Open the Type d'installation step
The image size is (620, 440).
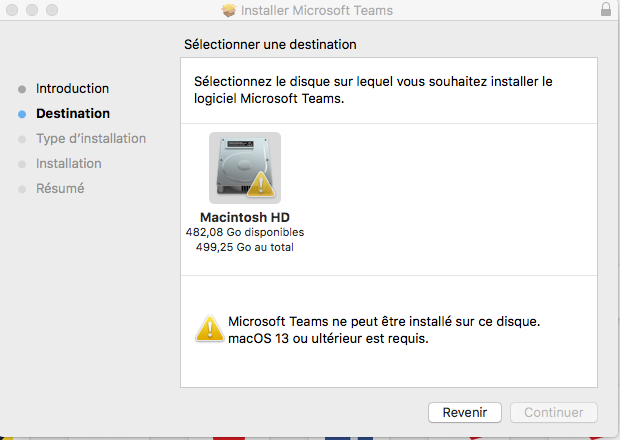tap(91, 139)
